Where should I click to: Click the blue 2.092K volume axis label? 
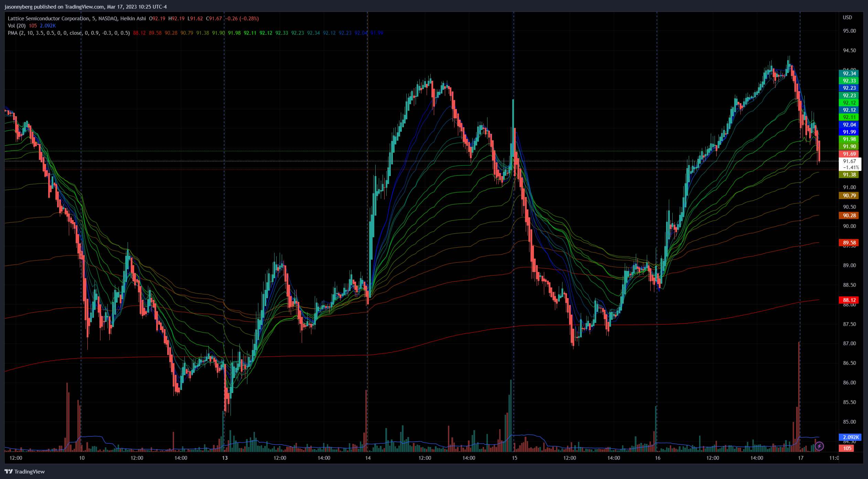[x=850, y=437]
